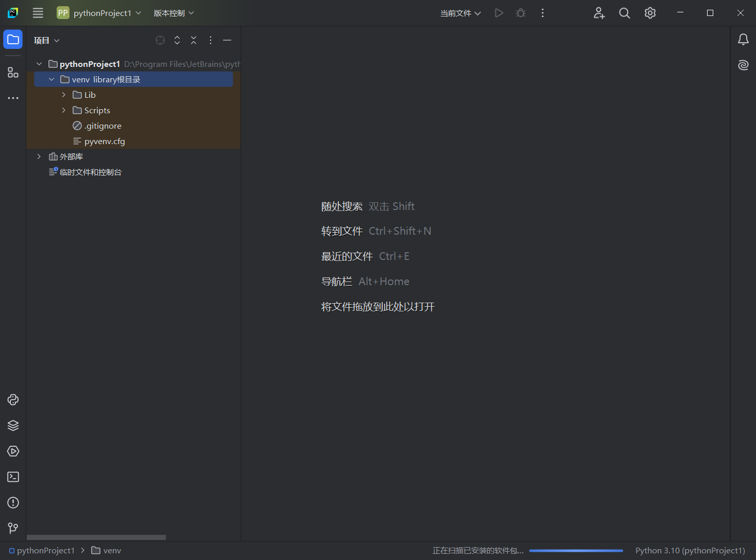Open the main hamburger menu
The image size is (756, 560).
pos(38,13)
